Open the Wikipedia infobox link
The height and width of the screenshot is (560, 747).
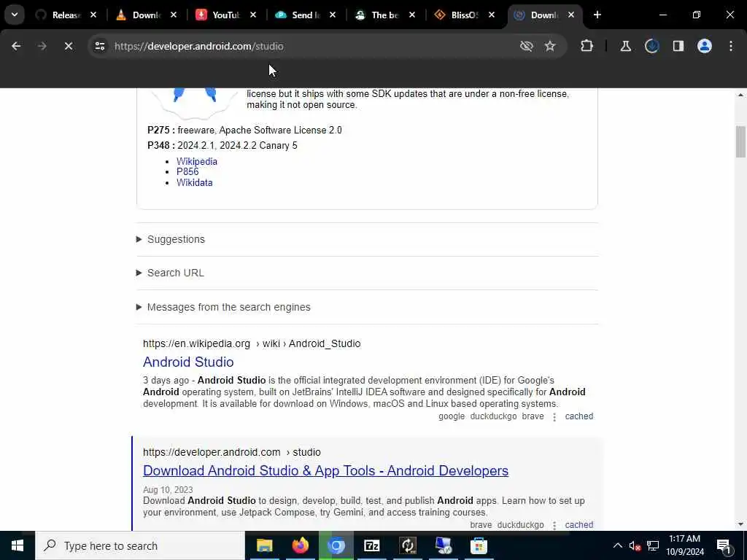click(x=197, y=161)
